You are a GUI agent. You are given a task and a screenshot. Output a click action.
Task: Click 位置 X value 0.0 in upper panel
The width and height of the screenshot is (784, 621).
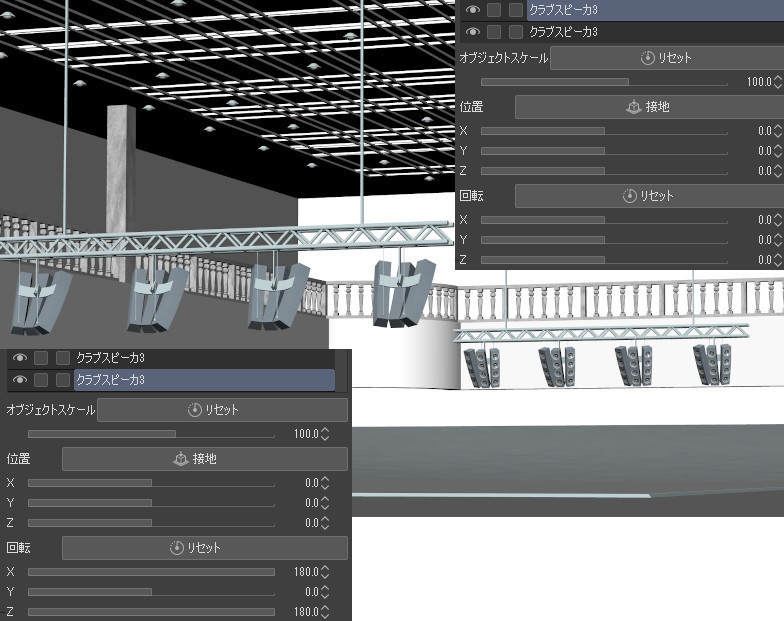pyautogui.click(x=764, y=130)
